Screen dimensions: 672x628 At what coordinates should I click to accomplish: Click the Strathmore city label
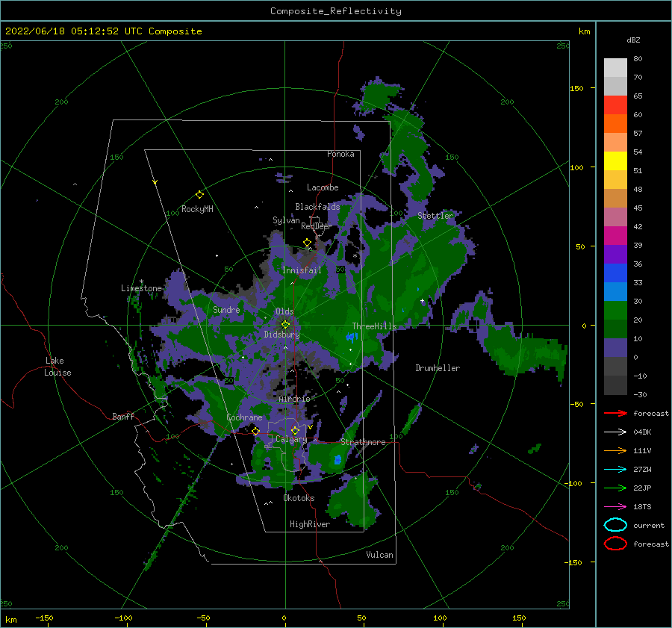pyautogui.click(x=363, y=442)
